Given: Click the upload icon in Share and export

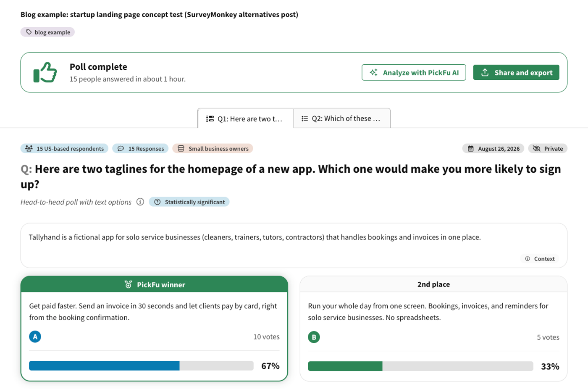Looking at the screenshot, I should coord(485,72).
